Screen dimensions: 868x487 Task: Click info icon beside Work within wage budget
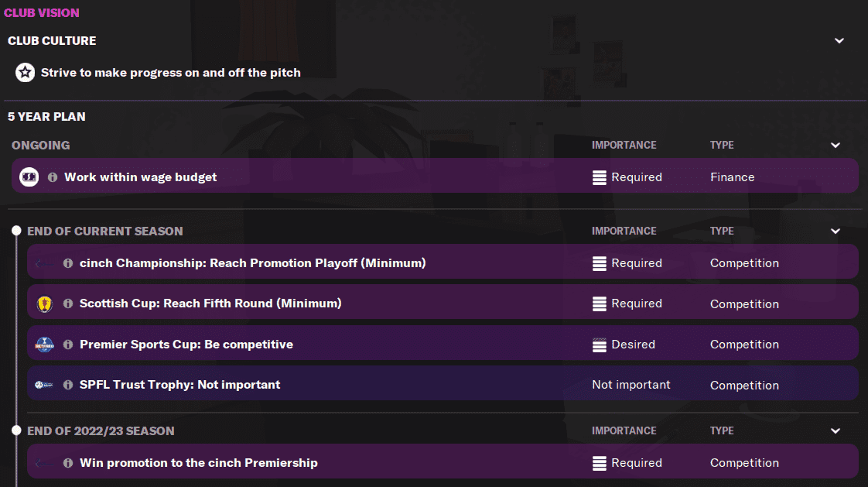(x=53, y=177)
